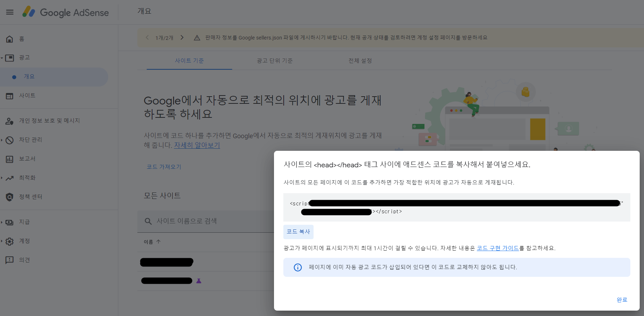
Task: Open the 자세히 알아보기 link
Action: coord(197,145)
